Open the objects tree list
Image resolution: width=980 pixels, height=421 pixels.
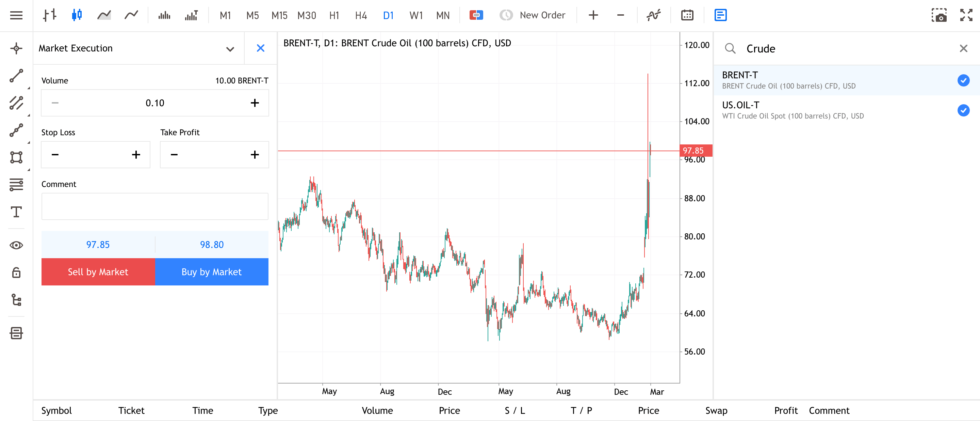[16, 300]
